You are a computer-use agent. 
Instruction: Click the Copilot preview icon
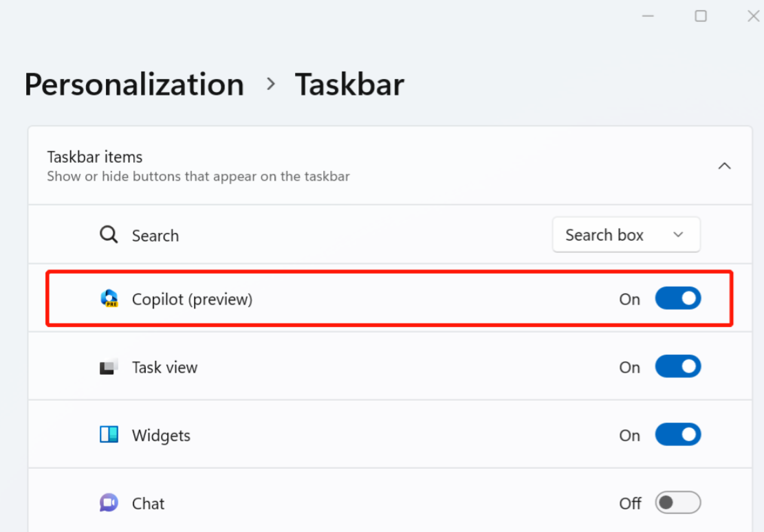109,298
